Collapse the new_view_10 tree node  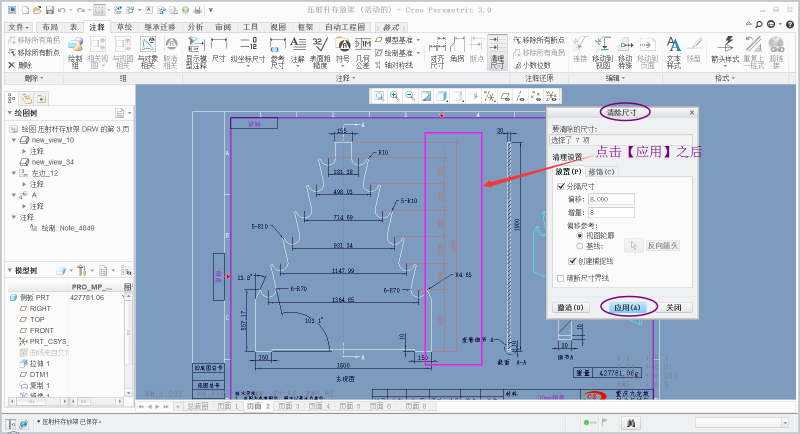14,140
